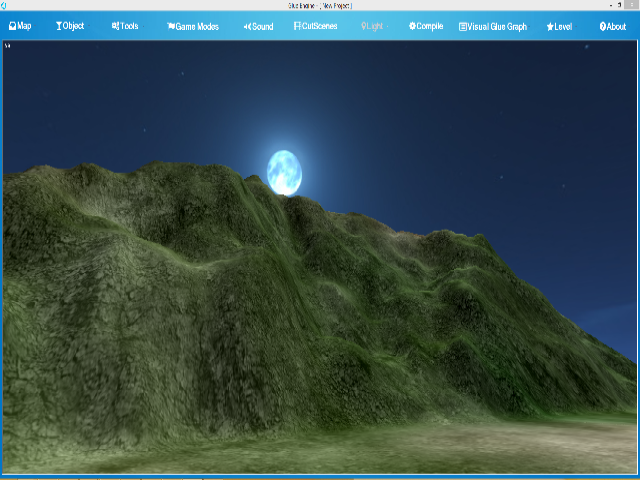Open the Visual Glue Graph menu label

pyautogui.click(x=497, y=26)
